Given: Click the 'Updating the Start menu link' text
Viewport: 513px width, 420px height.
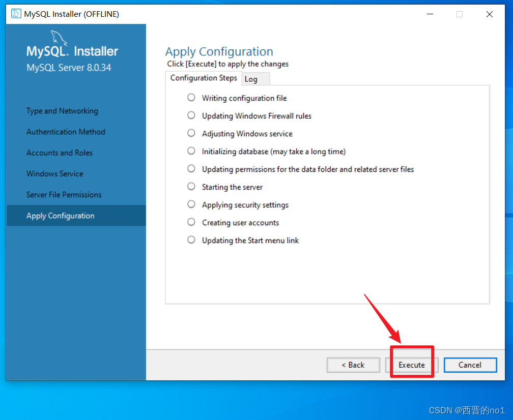Looking at the screenshot, I should click(250, 241).
